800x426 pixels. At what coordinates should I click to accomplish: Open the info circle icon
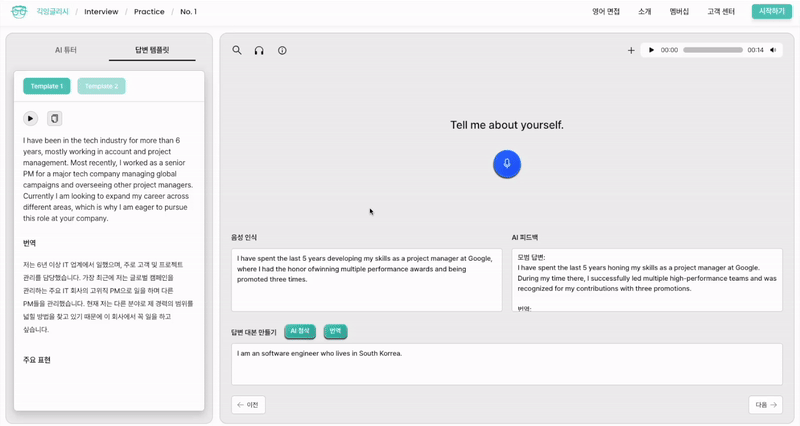(282, 50)
